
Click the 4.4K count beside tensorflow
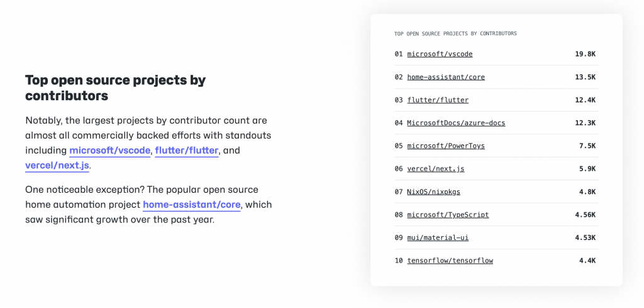tap(587, 261)
